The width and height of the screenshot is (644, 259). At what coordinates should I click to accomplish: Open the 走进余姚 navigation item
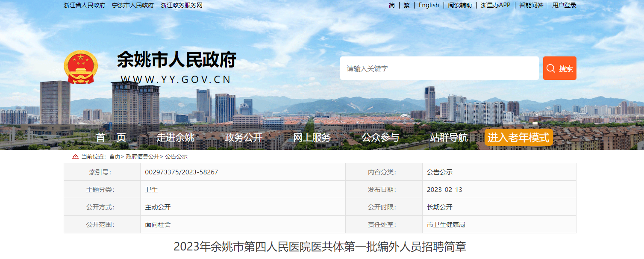point(175,138)
